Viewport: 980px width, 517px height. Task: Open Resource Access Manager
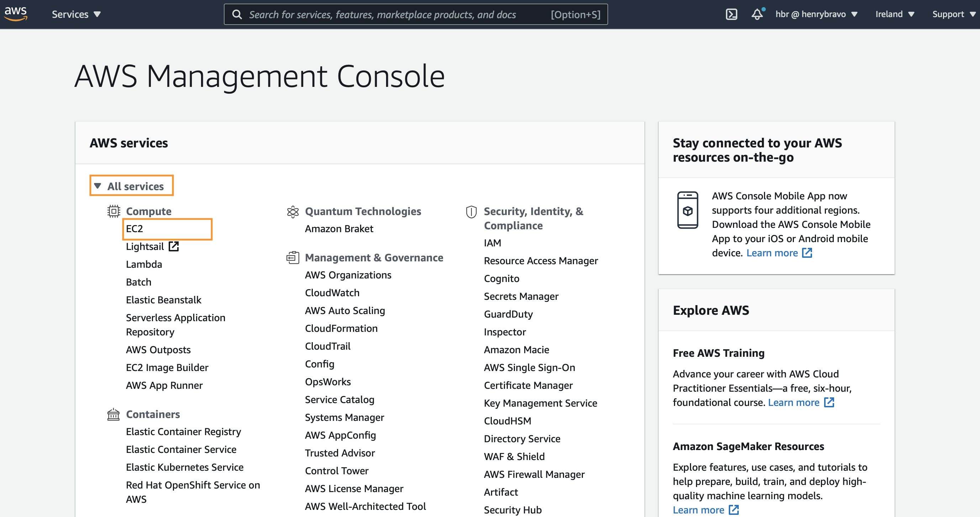tap(541, 261)
